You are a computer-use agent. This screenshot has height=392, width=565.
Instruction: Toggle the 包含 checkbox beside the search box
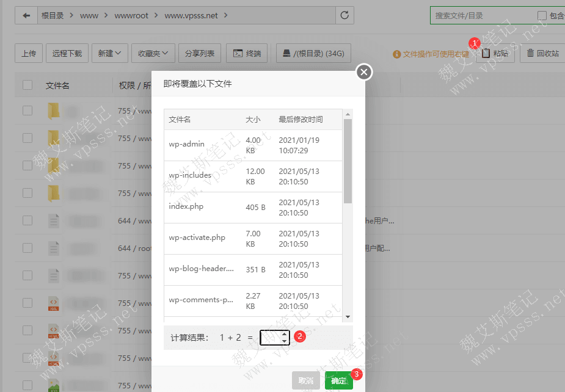pyautogui.click(x=543, y=14)
